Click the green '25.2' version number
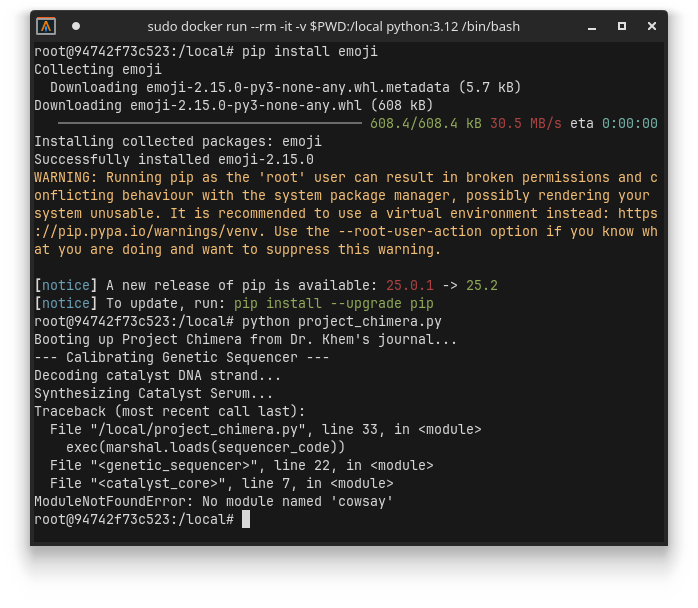Image resolution: width=698 pixels, height=608 pixels. click(x=481, y=285)
